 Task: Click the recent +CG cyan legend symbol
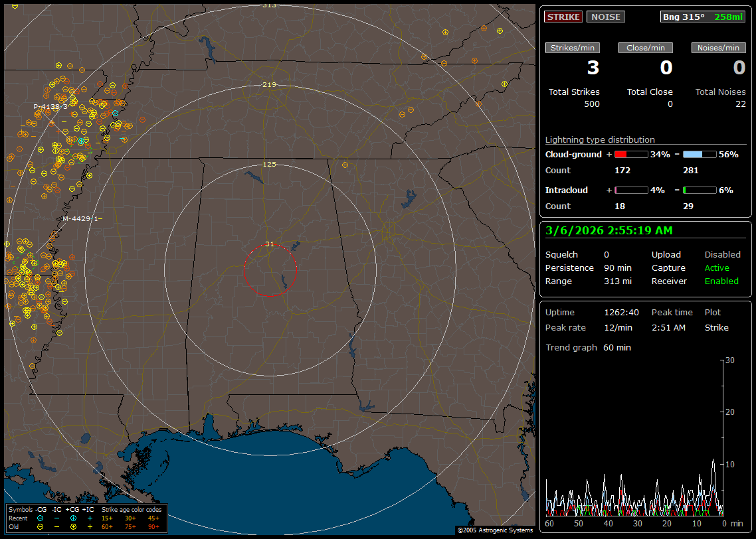pyautogui.click(x=72, y=518)
